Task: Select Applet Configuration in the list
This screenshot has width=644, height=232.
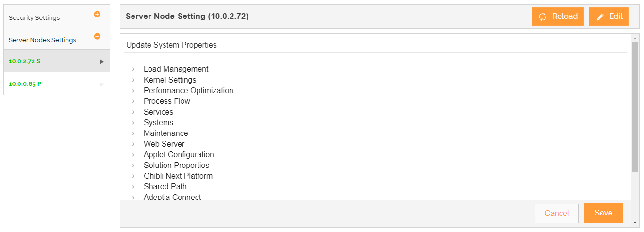Action: [179, 155]
